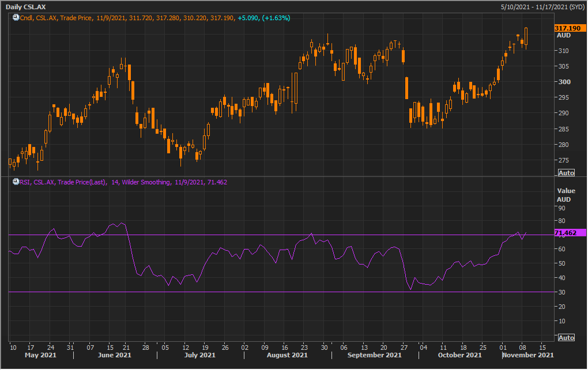Screen dimensions: 588x370
Task: Click the 17 date tick under May
Action: tap(31, 348)
